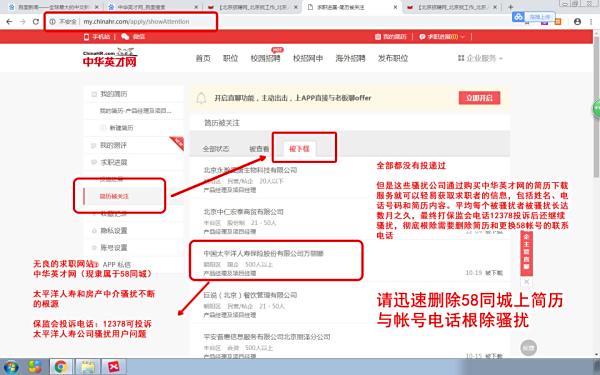The image size is (600, 375).
Task: Click 微信 WeChat icon in red bar
Action: click(133, 37)
